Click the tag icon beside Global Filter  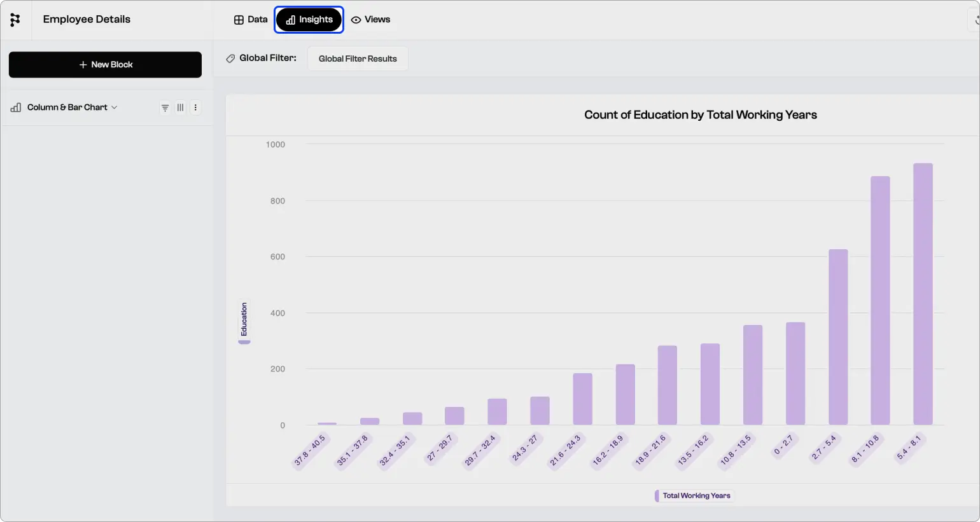pos(230,58)
